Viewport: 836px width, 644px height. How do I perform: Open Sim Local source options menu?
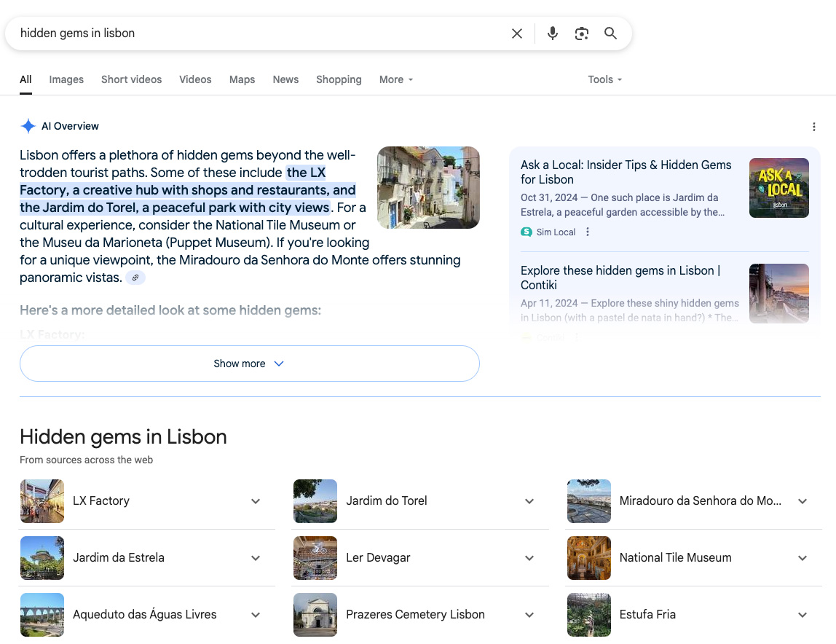[x=588, y=232]
